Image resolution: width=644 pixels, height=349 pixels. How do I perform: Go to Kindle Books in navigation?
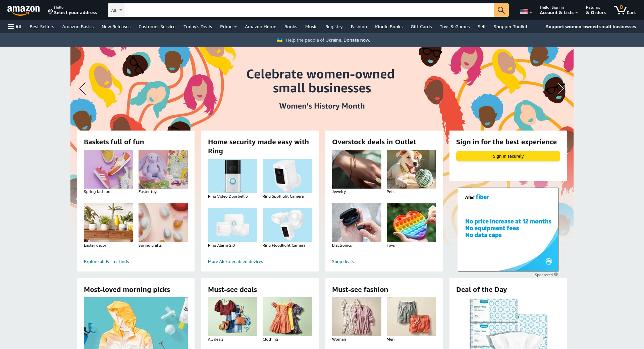388,27
